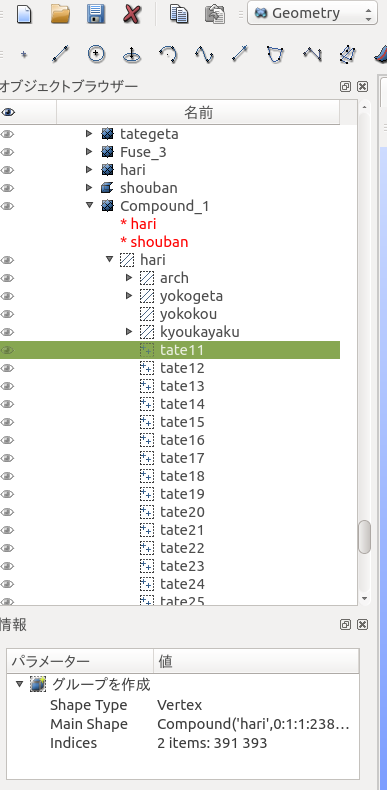Select the create Line tool
The width and height of the screenshot is (387, 790).
point(60,54)
